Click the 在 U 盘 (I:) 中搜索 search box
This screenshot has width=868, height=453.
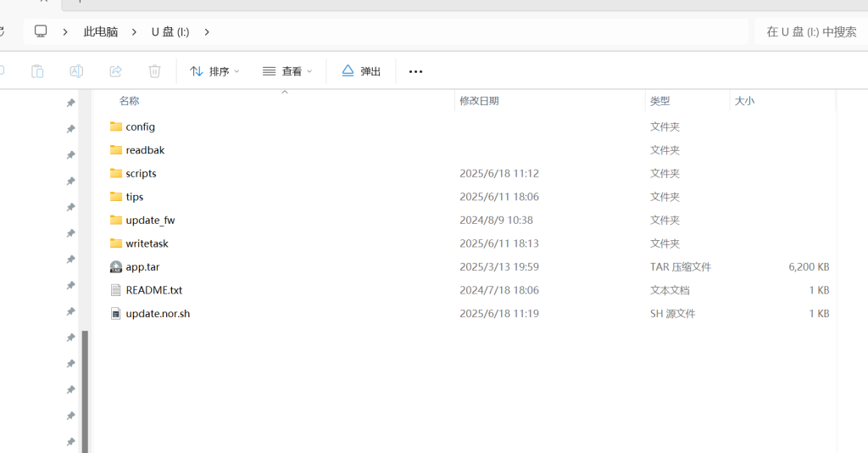(810, 32)
